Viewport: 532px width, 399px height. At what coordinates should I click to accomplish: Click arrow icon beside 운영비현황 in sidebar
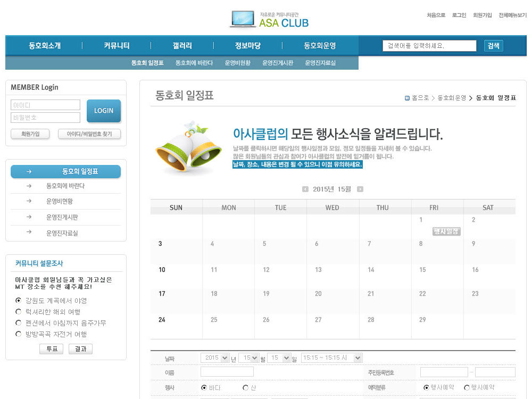[x=29, y=202]
